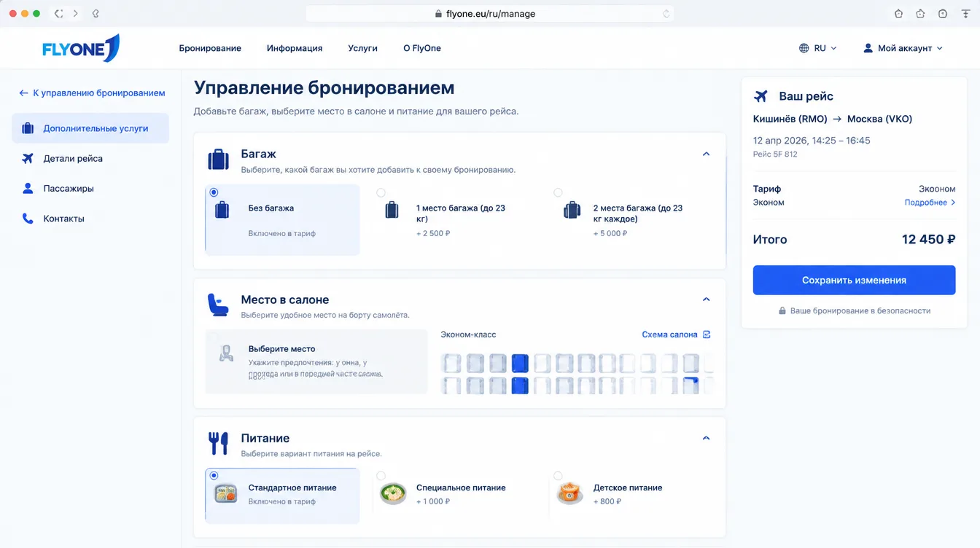Screen dimensions: 980x548
Task: Select Специальное питание radio option
Action: 381,475
